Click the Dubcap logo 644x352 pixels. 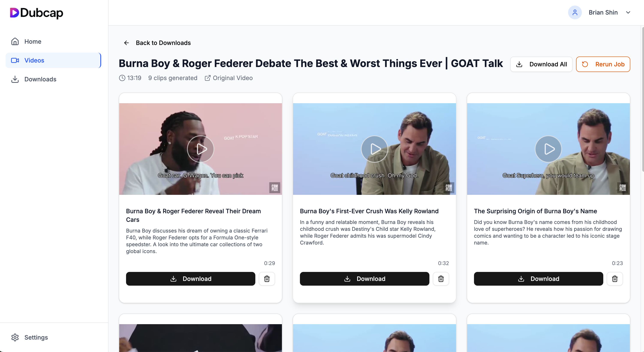coord(36,13)
